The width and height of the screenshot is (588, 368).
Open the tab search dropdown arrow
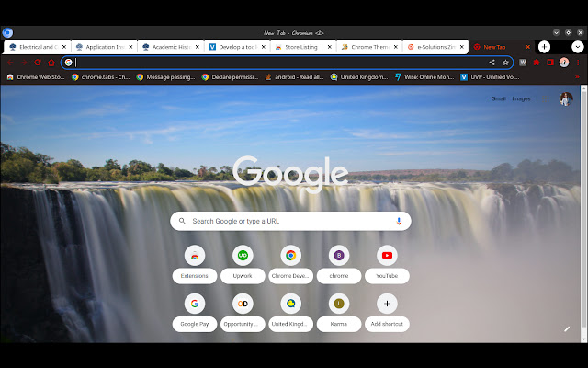(x=578, y=47)
